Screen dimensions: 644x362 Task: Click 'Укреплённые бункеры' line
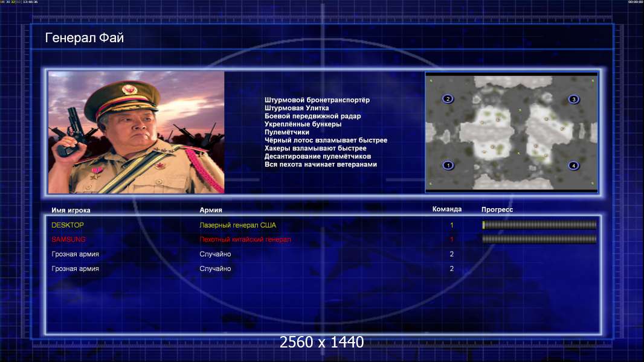[303, 124]
